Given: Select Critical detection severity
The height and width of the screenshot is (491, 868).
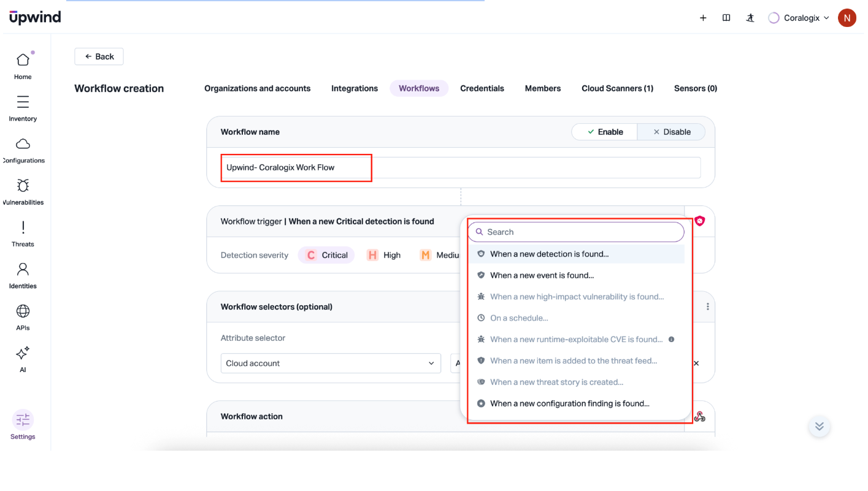Looking at the screenshot, I should 327,255.
